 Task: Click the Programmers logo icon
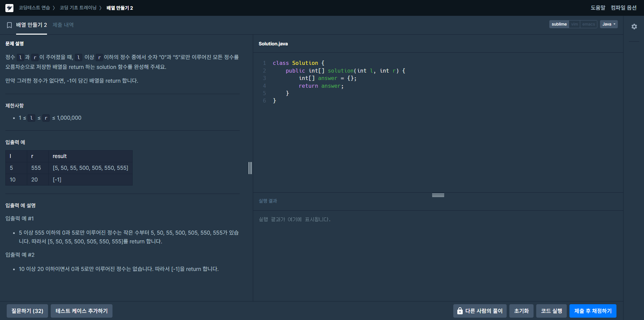pos(9,8)
